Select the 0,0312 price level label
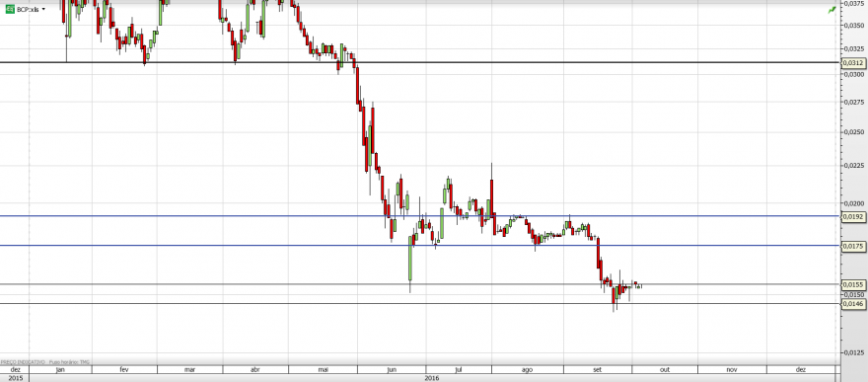Image resolution: width=868 pixels, height=382 pixels. (x=853, y=63)
